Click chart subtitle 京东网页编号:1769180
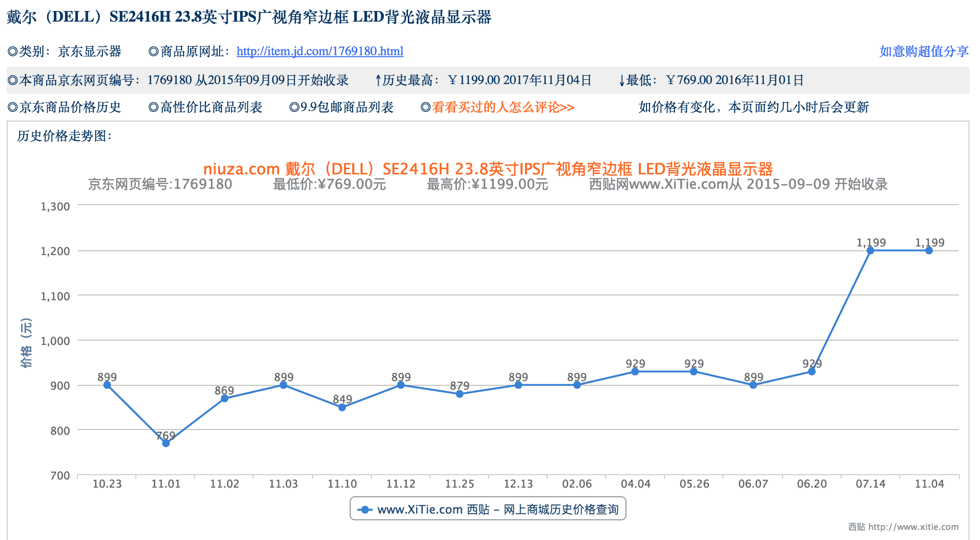 [160, 184]
